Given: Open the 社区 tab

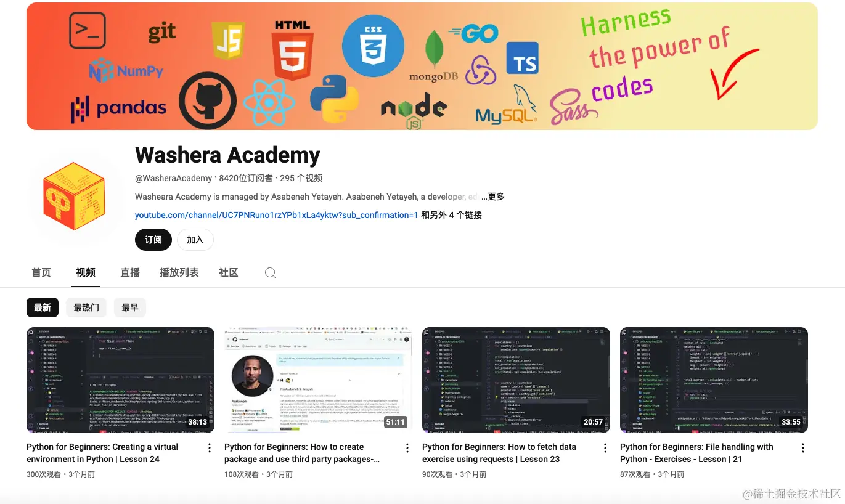Looking at the screenshot, I should coord(229,272).
